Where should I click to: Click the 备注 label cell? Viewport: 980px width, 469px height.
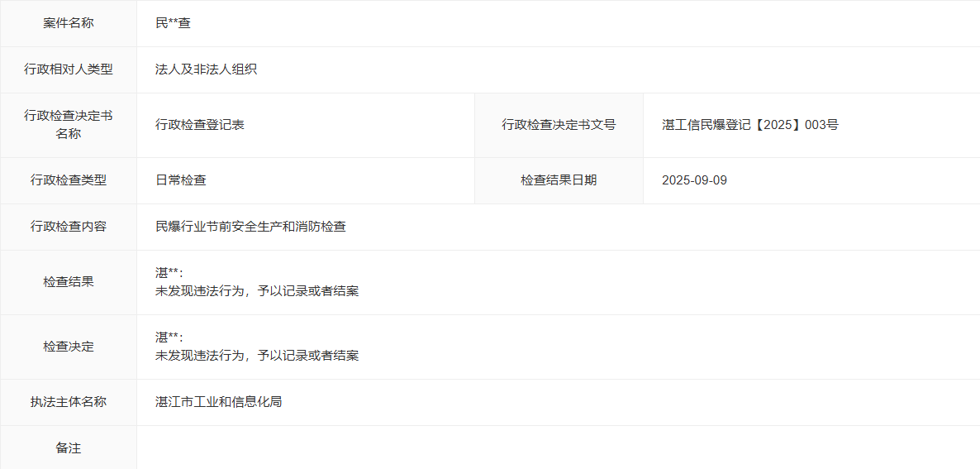pos(69,447)
